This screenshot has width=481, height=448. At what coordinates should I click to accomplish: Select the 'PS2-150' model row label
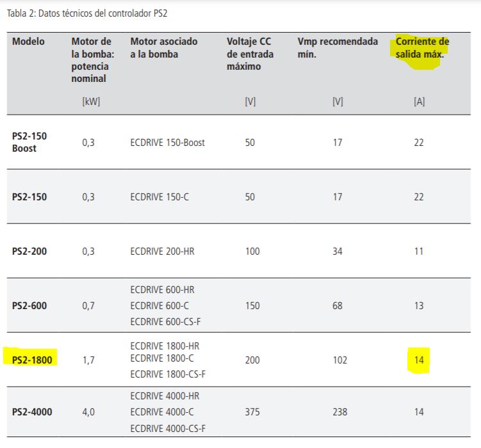(x=29, y=196)
